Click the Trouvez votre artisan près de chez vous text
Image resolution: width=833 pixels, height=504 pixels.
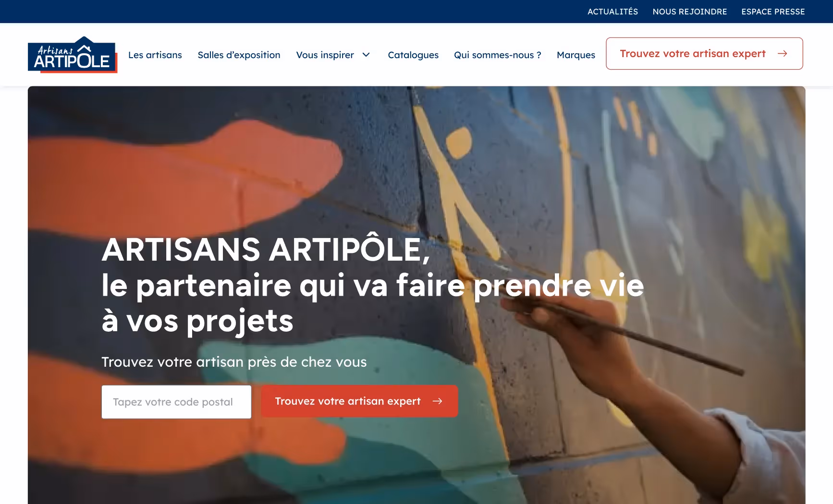pos(234,362)
